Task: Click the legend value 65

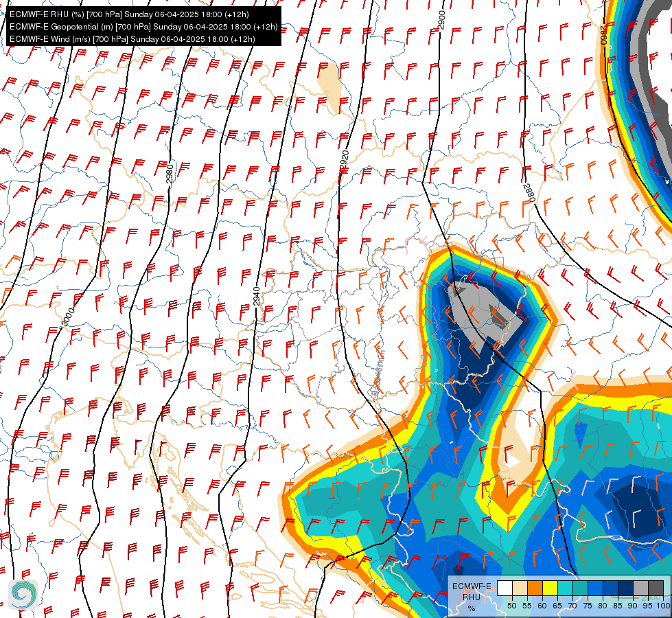Action: (x=557, y=606)
